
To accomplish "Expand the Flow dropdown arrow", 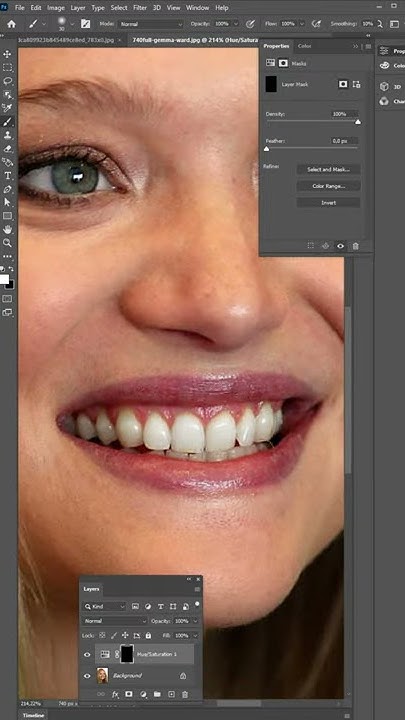I will click(x=302, y=24).
